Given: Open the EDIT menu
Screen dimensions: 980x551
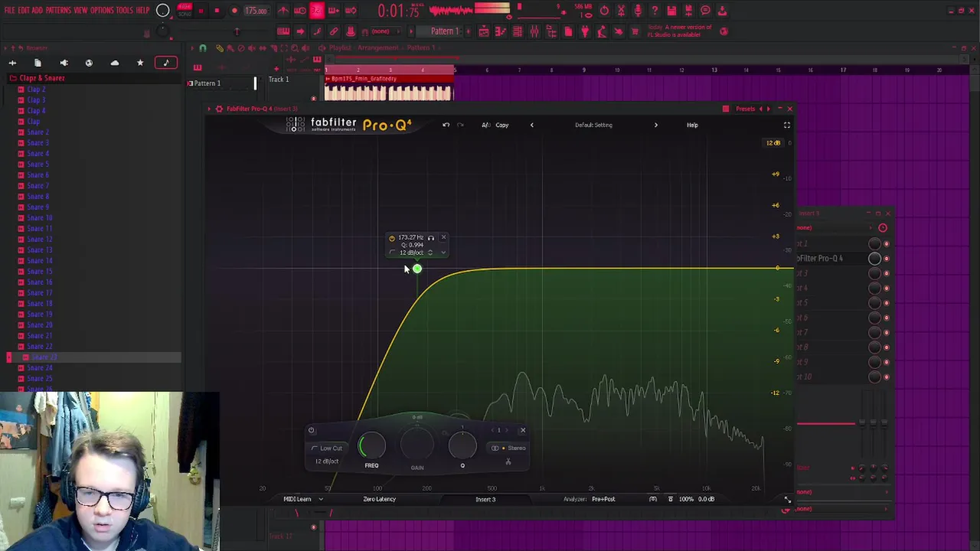Looking at the screenshot, I should point(24,11).
